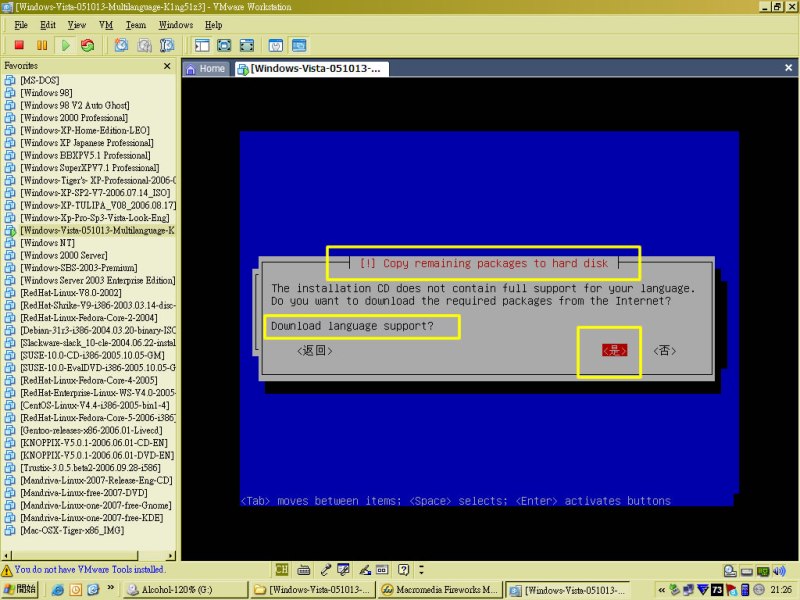Select [Mac-OSX-Tiger-x86_IMG] favorite

coord(72,530)
